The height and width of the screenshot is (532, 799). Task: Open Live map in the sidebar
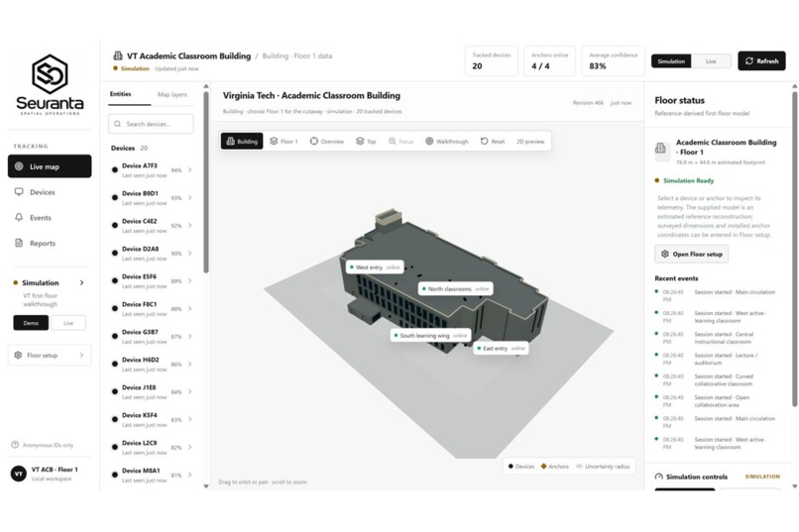50,166
